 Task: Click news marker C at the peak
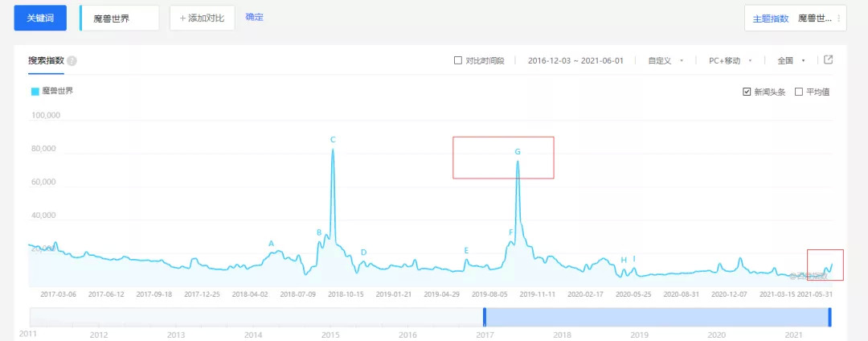point(333,139)
